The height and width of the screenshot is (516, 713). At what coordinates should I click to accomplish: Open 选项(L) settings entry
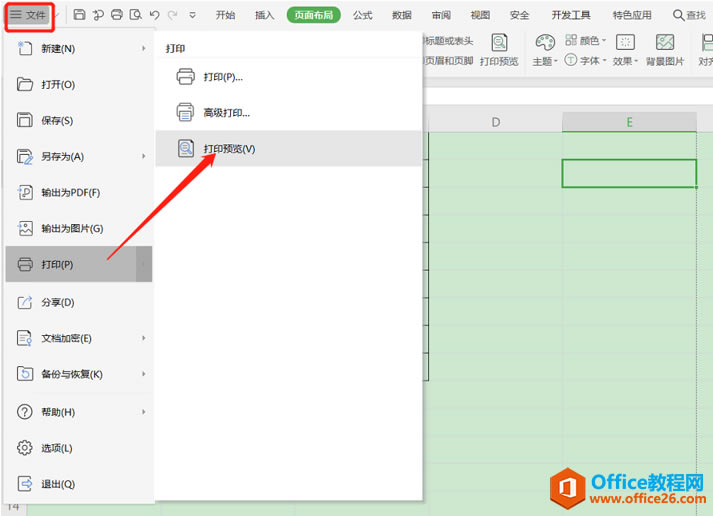79,448
